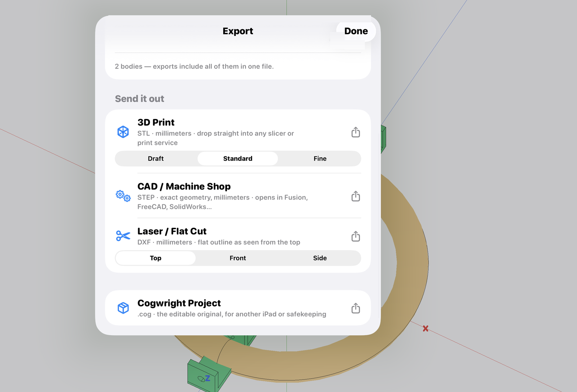
Task: Click the 3D Print cube icon
Action: tap(123, 132)
